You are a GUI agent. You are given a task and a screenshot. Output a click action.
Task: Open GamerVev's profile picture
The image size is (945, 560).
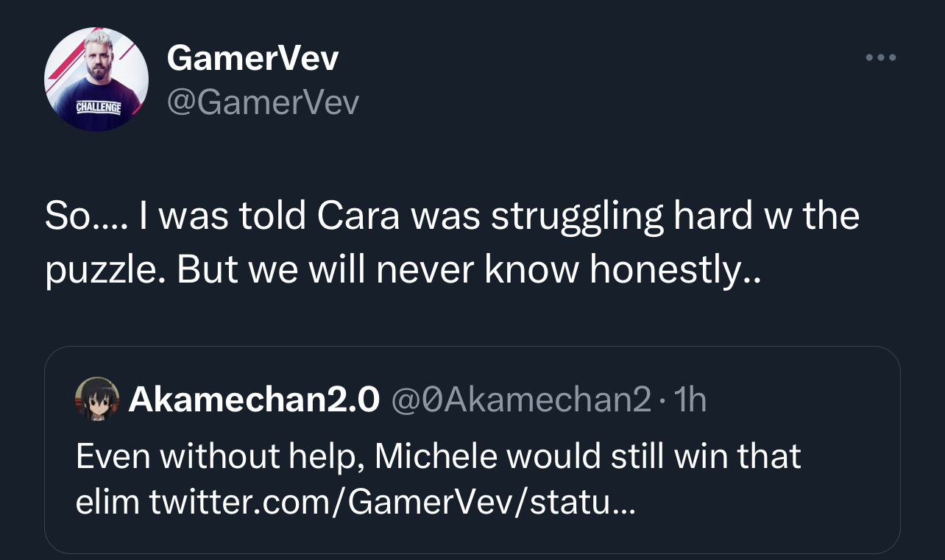[96, 80]
